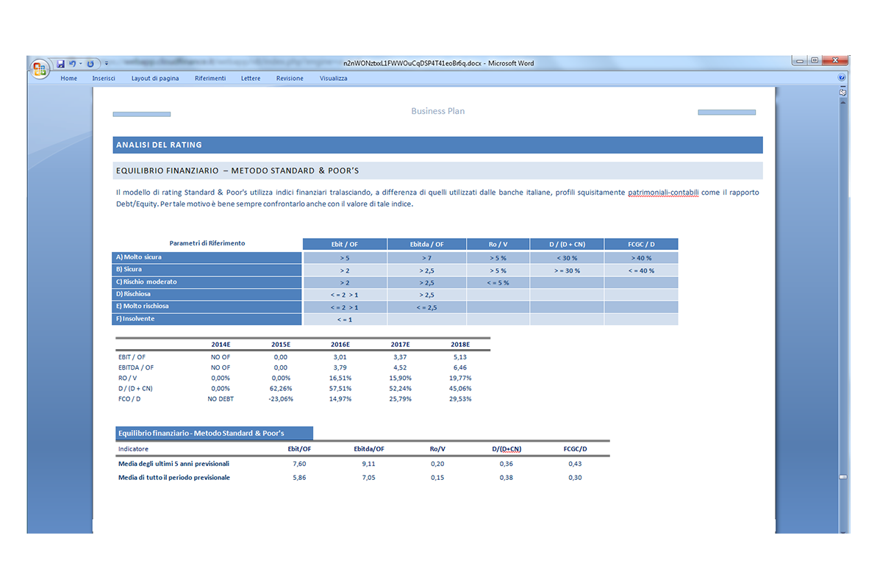This screenshot has height=588, width=877.
Task: Click the '2014E' column header
Action: tap(221, 345)
